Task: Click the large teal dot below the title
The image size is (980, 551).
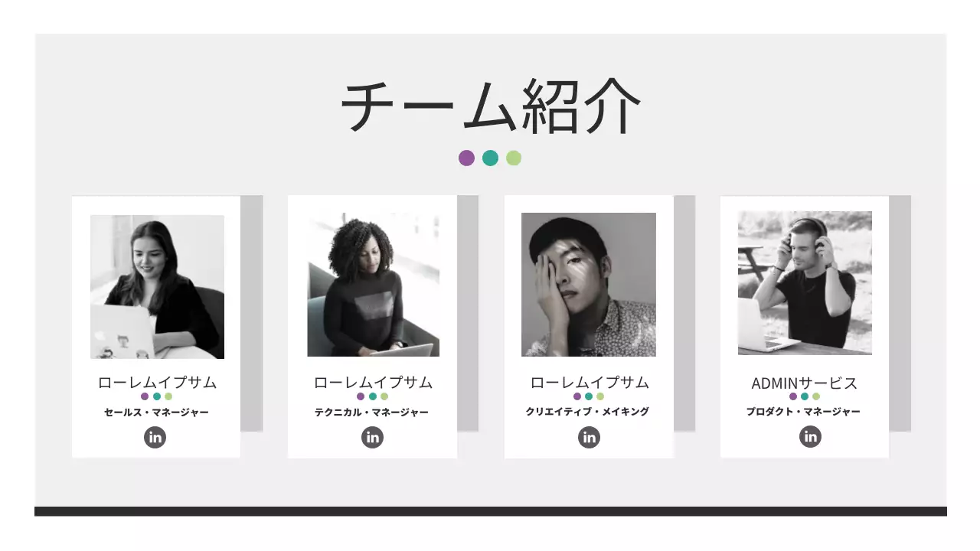Action: (490, 158)
